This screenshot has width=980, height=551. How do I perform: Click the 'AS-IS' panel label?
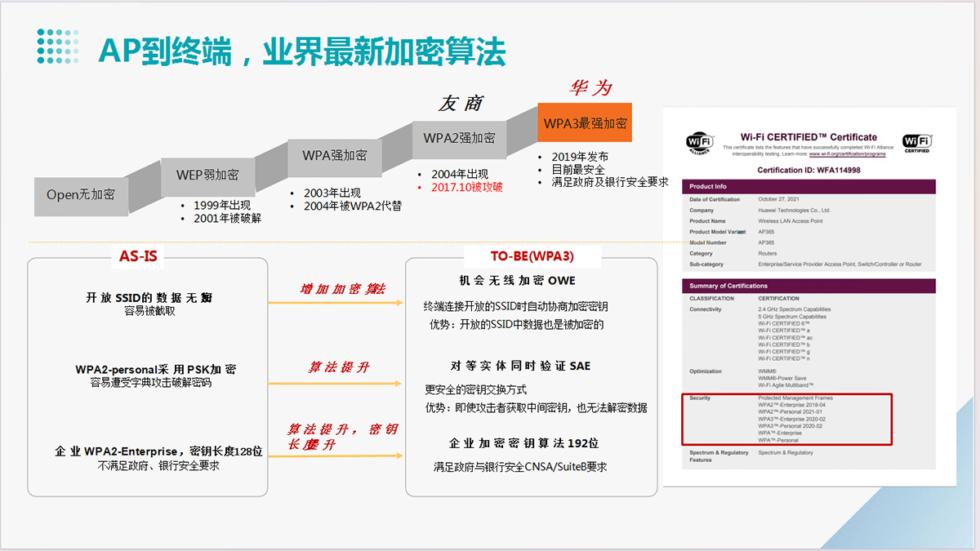(x=137, y=256)
